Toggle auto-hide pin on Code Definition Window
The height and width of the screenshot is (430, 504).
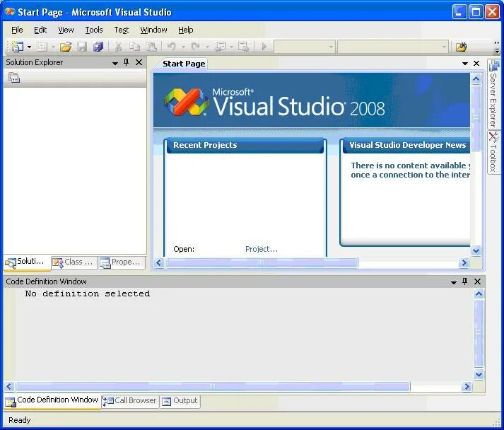click(x=465, y=281)
